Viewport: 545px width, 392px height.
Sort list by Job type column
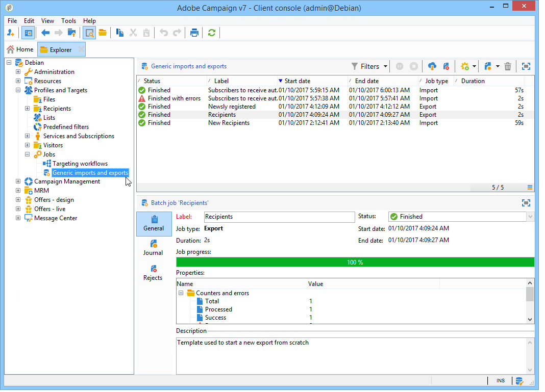[x=436, y=81]
